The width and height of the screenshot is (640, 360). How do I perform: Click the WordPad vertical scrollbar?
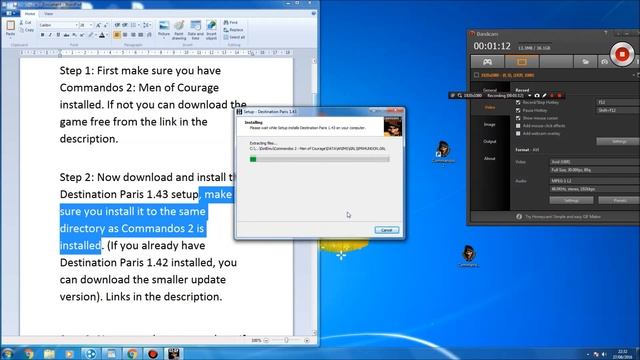click(x=314, y=196)
